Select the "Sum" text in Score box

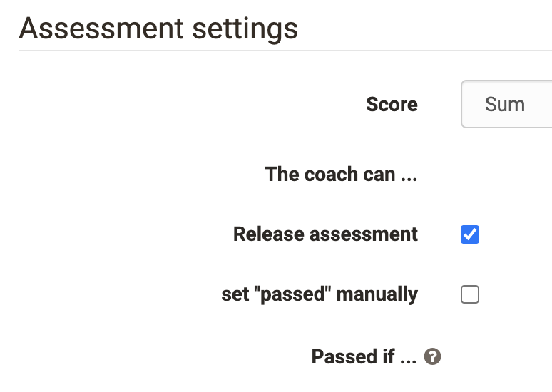504,104
